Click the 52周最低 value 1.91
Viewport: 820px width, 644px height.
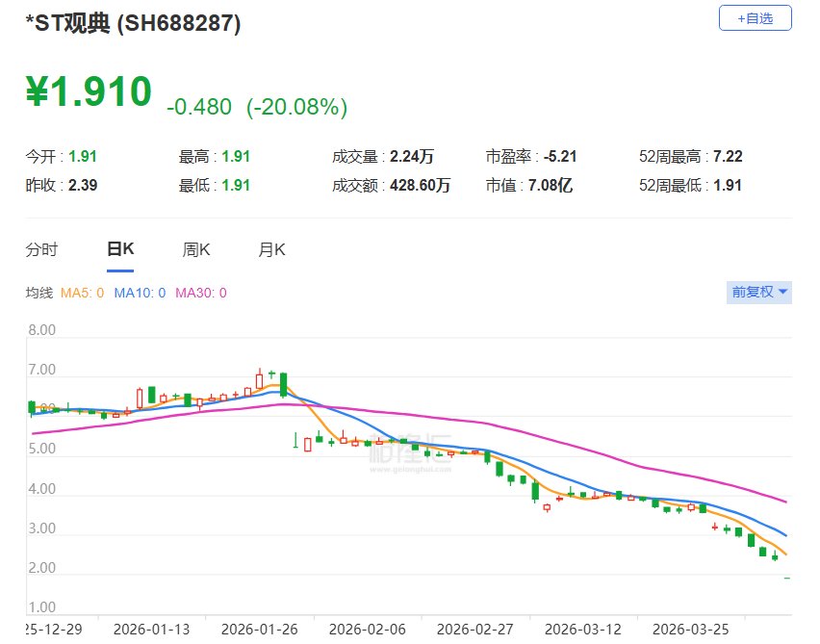(728, 185)
